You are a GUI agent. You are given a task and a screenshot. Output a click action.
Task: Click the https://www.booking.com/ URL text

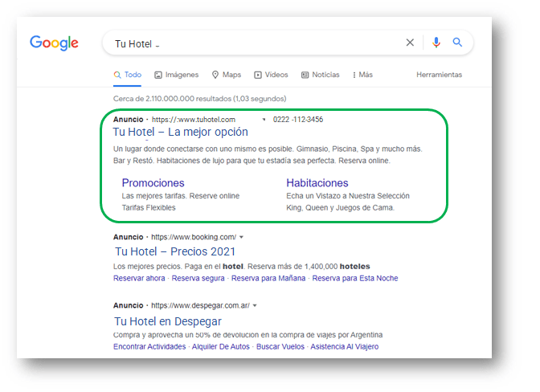pos(194,237)
